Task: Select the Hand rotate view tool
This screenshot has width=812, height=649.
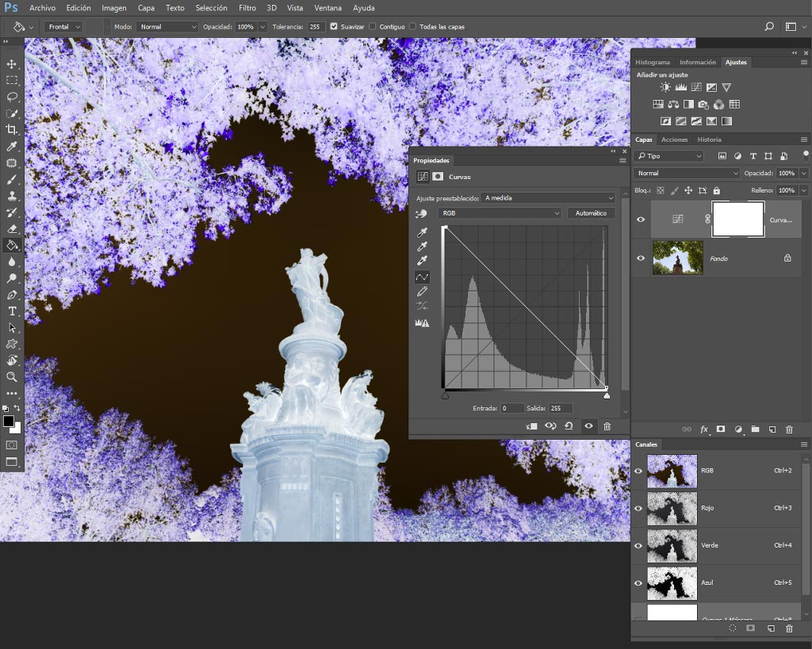Action: click(x=11, y=361)
